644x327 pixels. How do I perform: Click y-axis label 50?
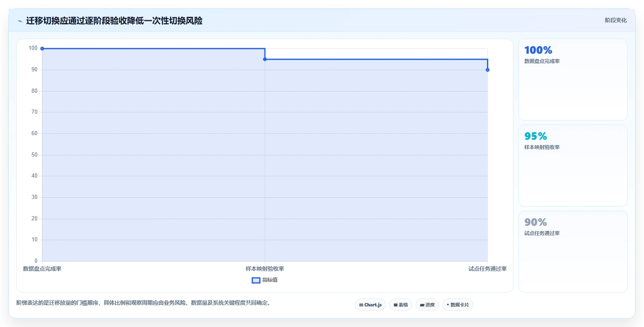pyautogui.click(x=34, y=154)
